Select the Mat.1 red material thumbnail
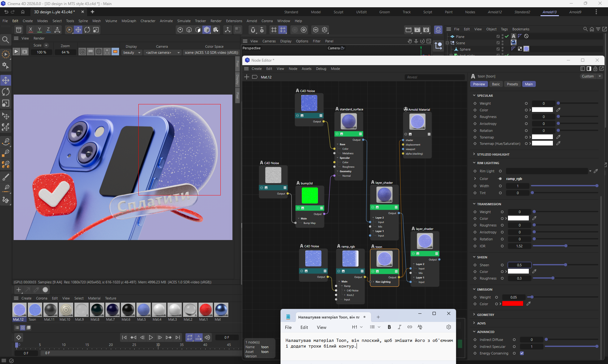The height and width of the screenshot is (364, 608). click(205, 310)
